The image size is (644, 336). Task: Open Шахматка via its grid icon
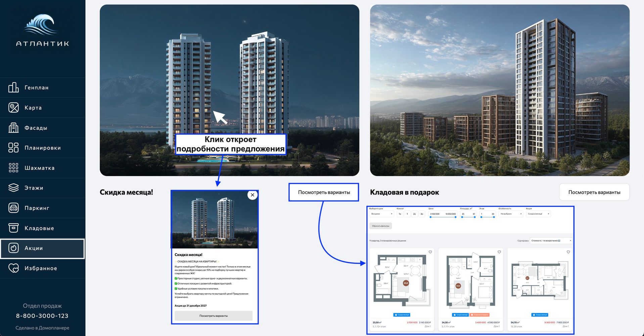point(13,168)
